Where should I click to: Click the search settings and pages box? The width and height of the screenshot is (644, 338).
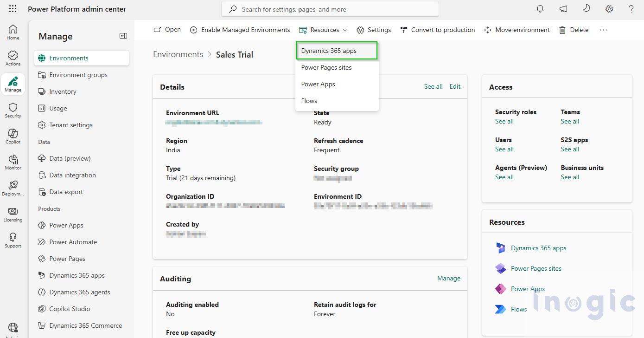pos(330,9)
